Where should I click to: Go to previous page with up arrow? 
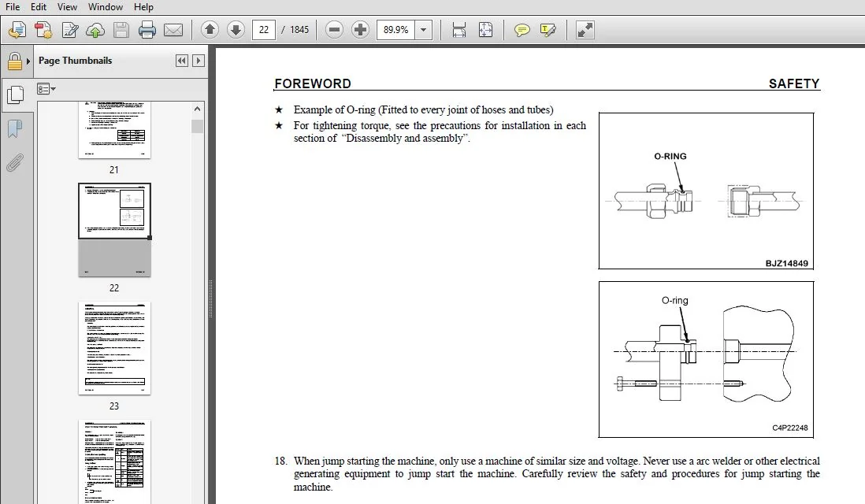point(210,29)
